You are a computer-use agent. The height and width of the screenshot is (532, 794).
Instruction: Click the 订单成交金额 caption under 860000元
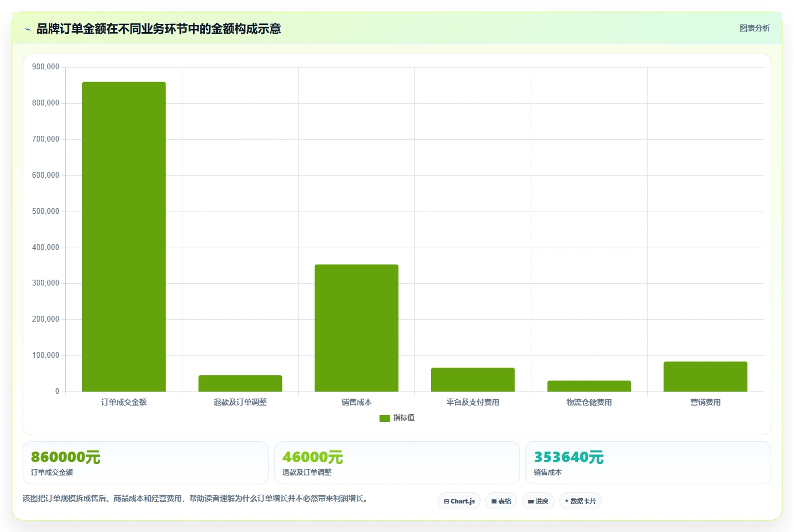52,473
